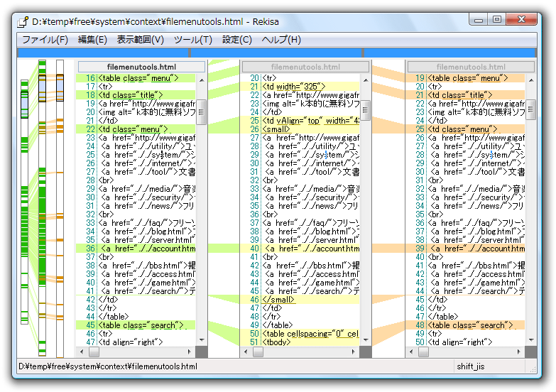Open the 編集(E) menu
Image resolution: width=556 pixels, height=392 pixels.
(x=92, y=39)
